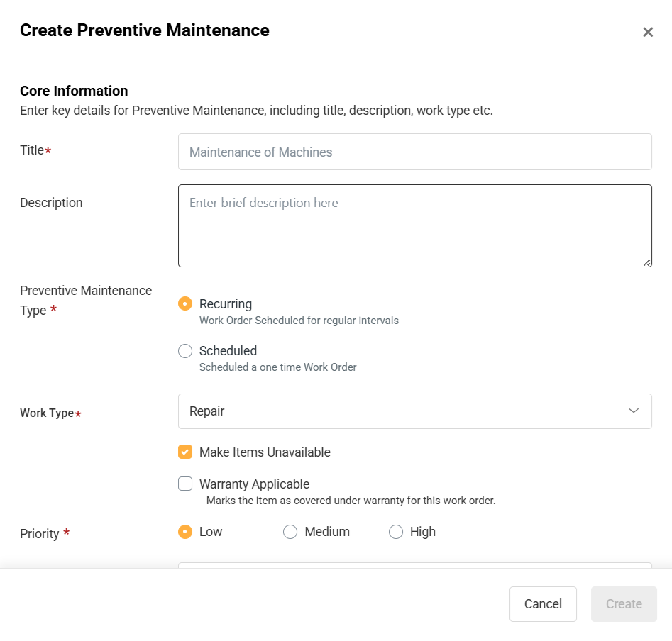This screenshot has width=672, height=641.
Task: Focus the Title input field
Action: (414, 152)
